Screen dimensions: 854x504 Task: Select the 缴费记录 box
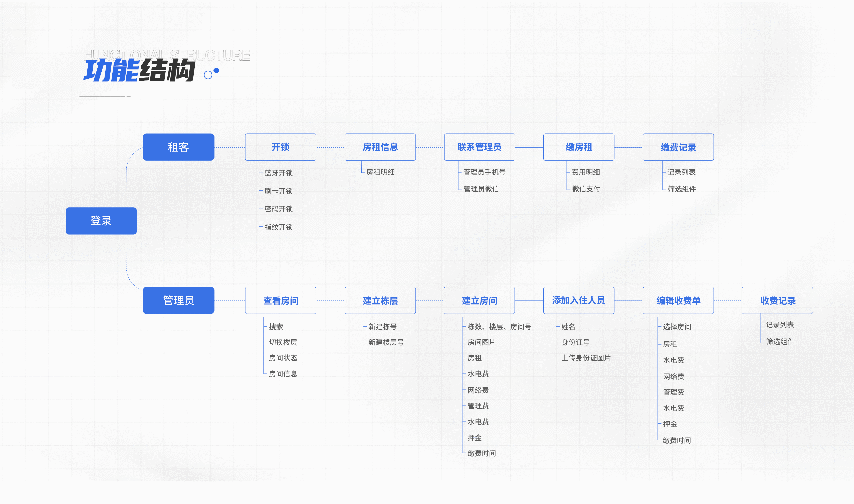678,147
